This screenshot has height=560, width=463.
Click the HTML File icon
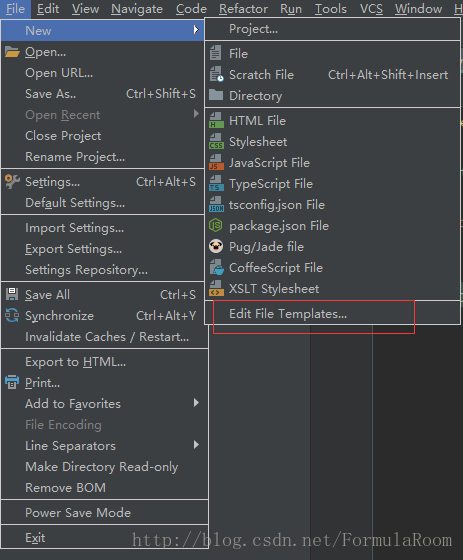pyautogui.click(x=216, y=121)
